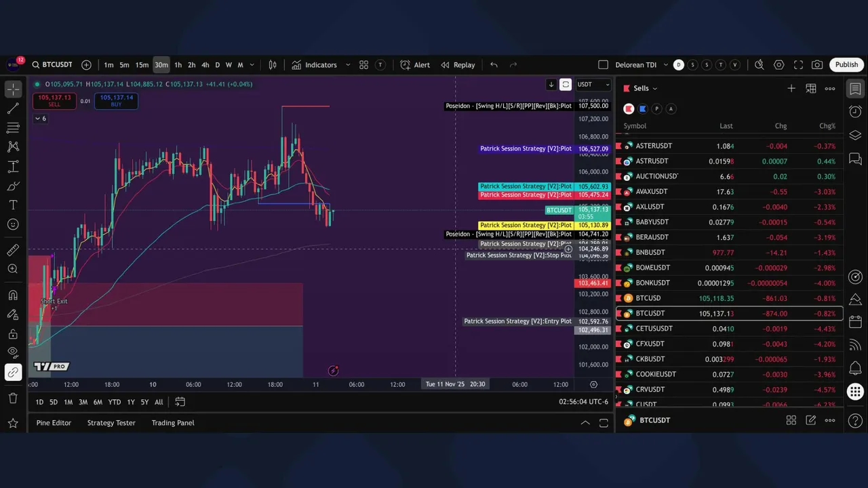
Task: Open chart layout selection square
Action: [x=603, y=65]
